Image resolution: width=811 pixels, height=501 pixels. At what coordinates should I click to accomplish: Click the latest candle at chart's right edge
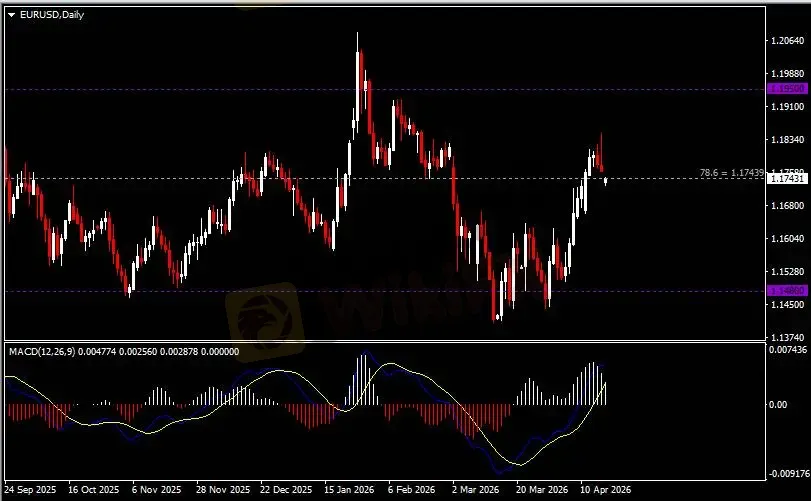coord(606,180)
